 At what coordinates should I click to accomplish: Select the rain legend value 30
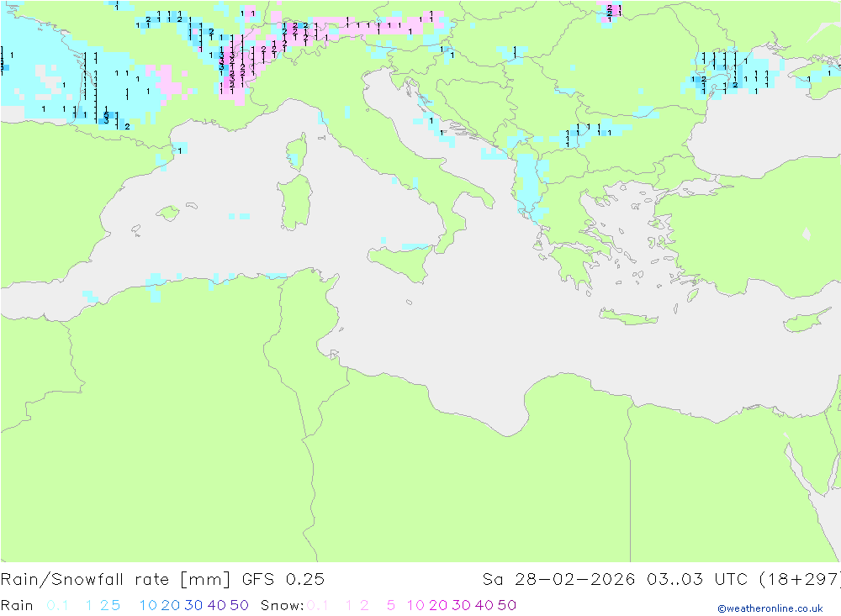[193, 605]
